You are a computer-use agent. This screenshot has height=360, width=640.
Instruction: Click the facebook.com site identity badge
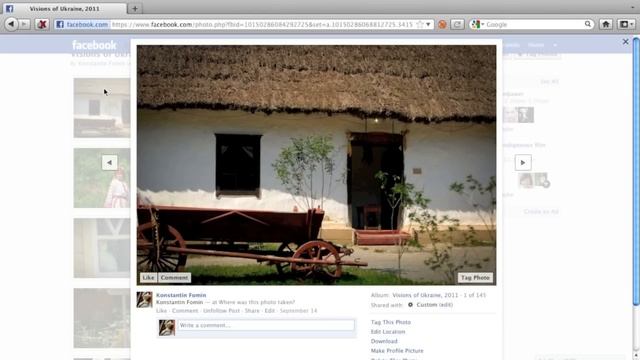(82, 24)
